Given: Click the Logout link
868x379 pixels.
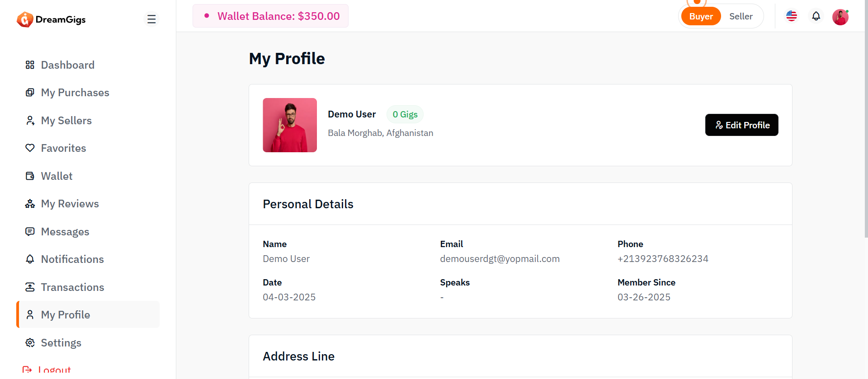Looking at the screenshot, I should [54, 370].
